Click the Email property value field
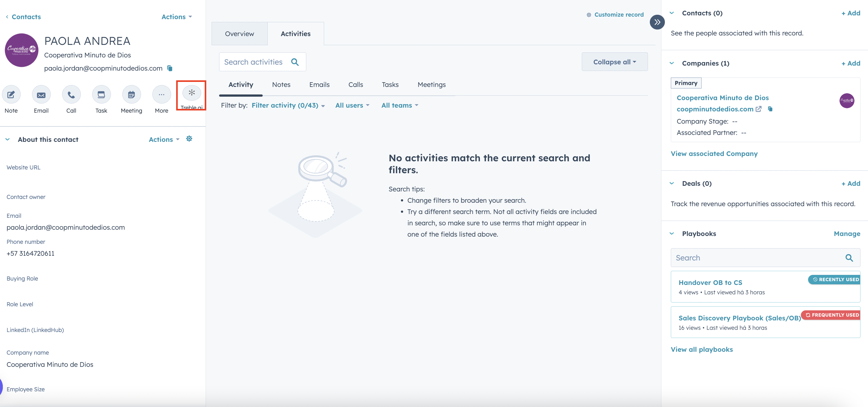Screen dimensions: 868x407 tap(66, 228)
